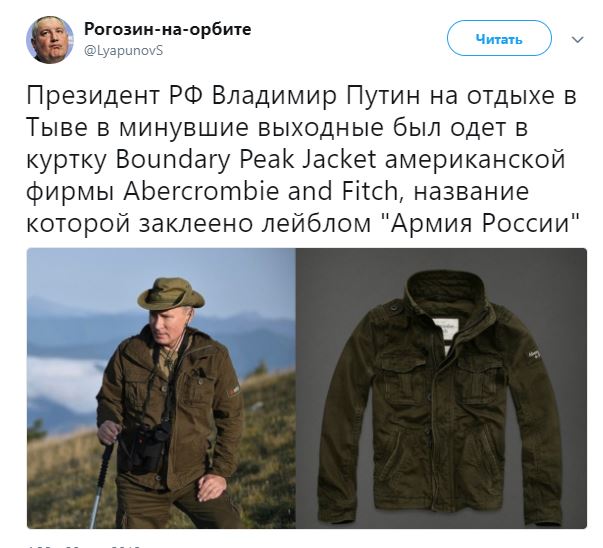Click the sleeve logo on jacket photo
Image resolution: width=603 pixels, height=548 pixels.
[x=534, y=355]
